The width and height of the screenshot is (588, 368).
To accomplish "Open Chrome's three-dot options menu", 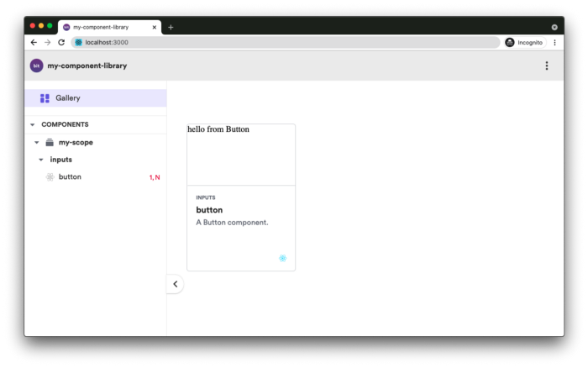I will tap(554, 42).
